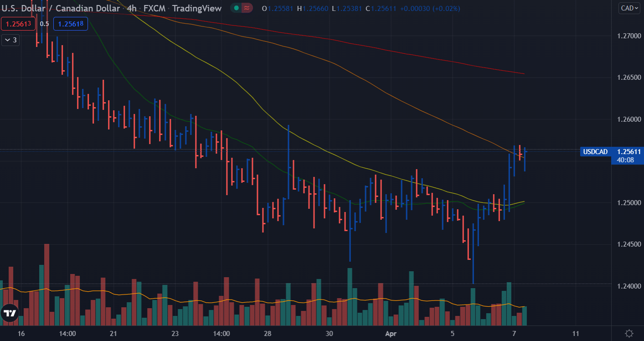Viewport: 644px width, 341px height.
Task: Click the 0.5 spread value
Action: click(x=44, y=24)
